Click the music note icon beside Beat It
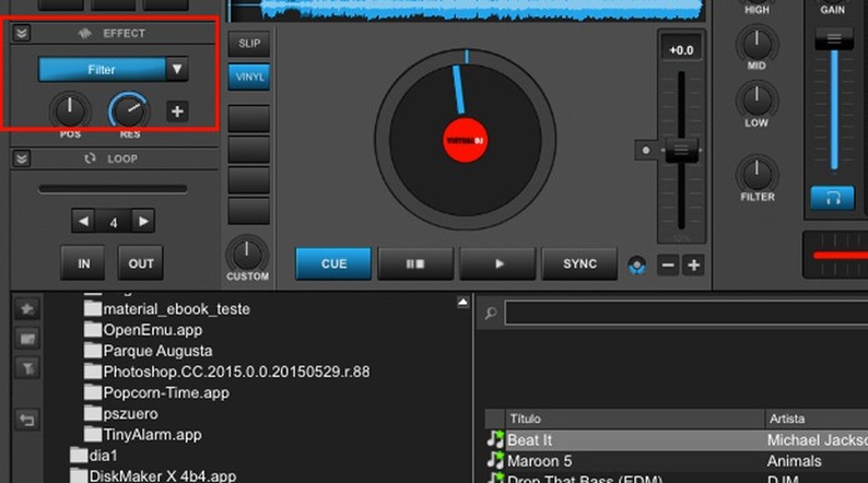Viewport: 868px width, 483px height. (x=496, y=440)
